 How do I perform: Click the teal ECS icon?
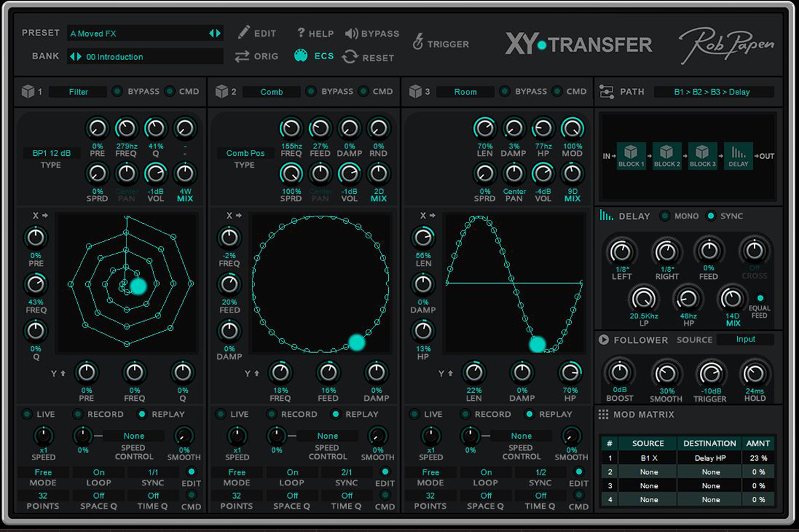click(301, 56)
